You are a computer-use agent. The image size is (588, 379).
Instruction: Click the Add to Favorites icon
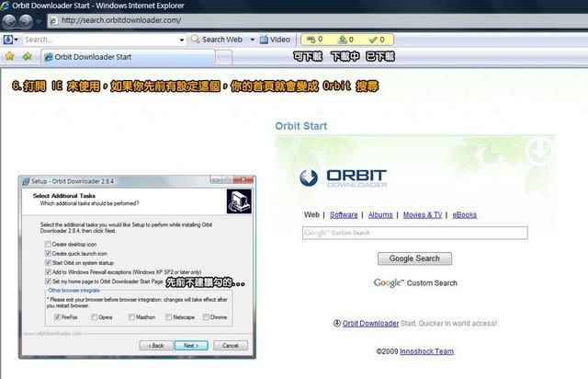coord(27,56)
